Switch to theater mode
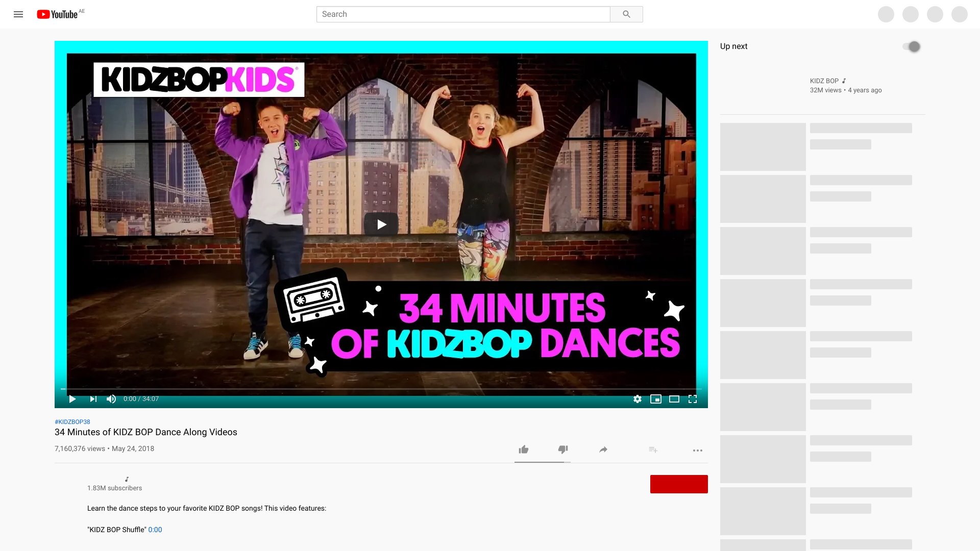 click(x=674, y=399)
